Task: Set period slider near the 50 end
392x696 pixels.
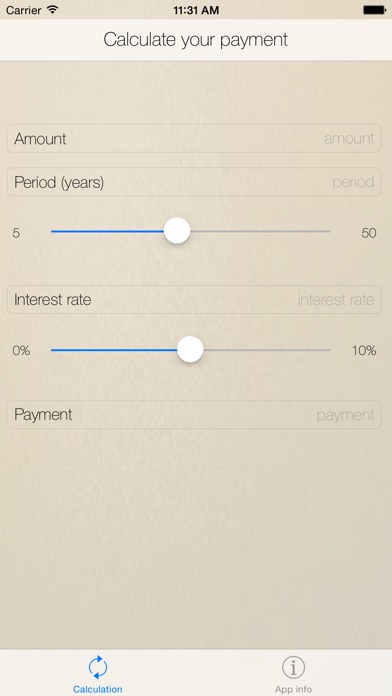Action: 324,231
